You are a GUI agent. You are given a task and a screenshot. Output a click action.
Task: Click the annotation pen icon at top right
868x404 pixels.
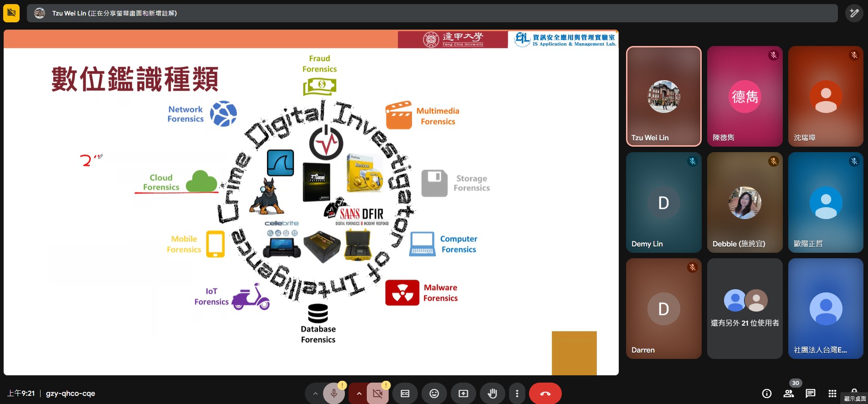854,13
